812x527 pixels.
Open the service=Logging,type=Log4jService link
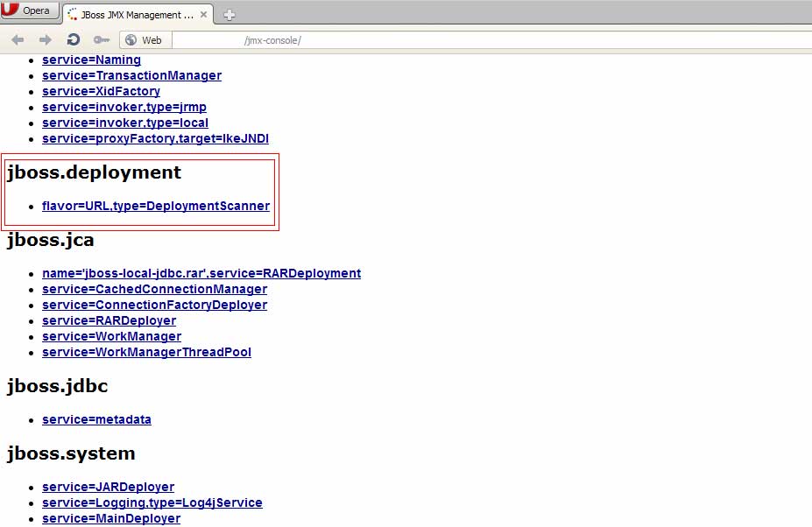tap(152, 502)
